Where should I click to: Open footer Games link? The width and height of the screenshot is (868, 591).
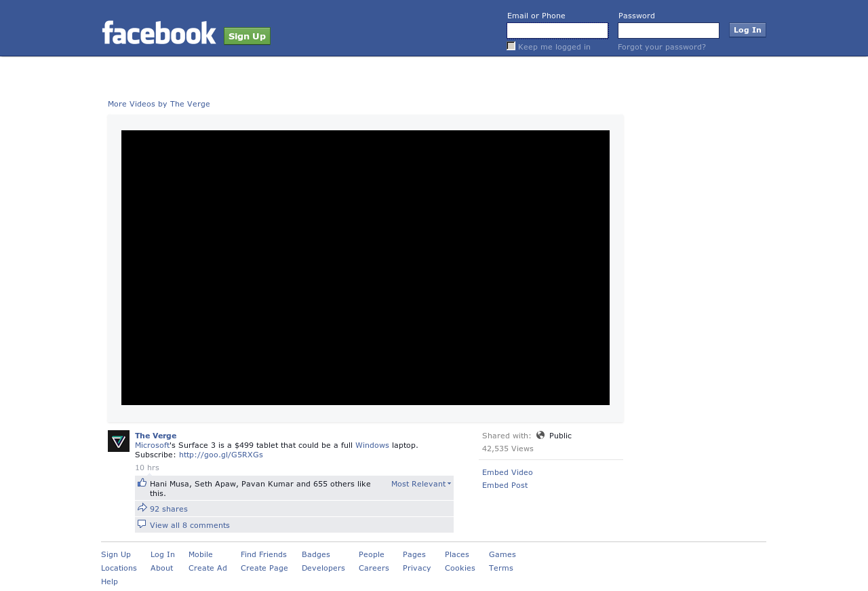pos(502,554)
